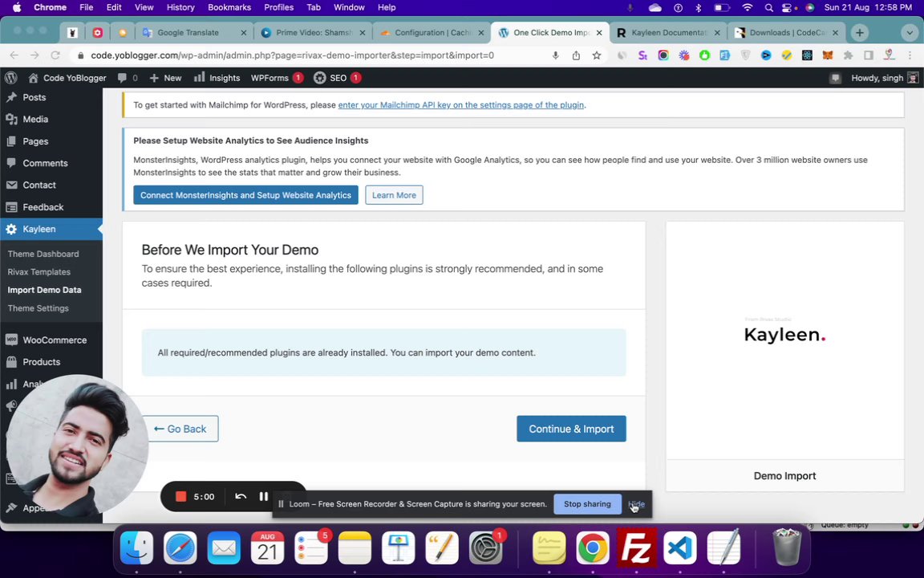Screen dimensions: 924x578
Task: Pause the Loom recording
Action: (264, 497)
